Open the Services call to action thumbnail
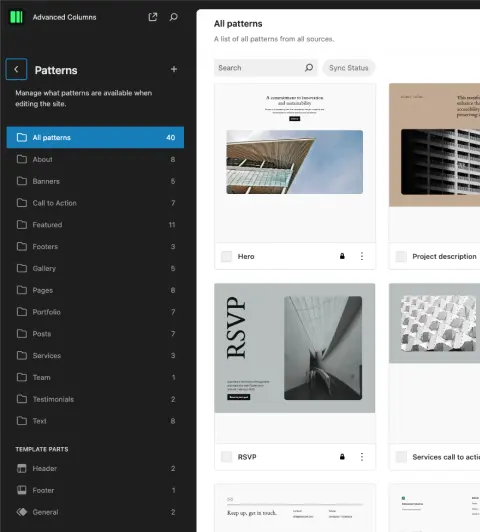This screenshot has width=480, height=532. click(x=435, y=363)
